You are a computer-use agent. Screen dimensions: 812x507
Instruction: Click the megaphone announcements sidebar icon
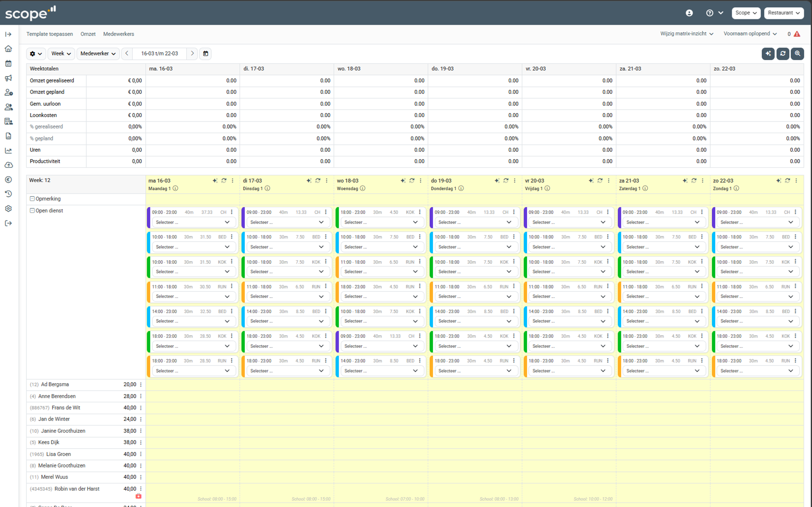(8, 78)
